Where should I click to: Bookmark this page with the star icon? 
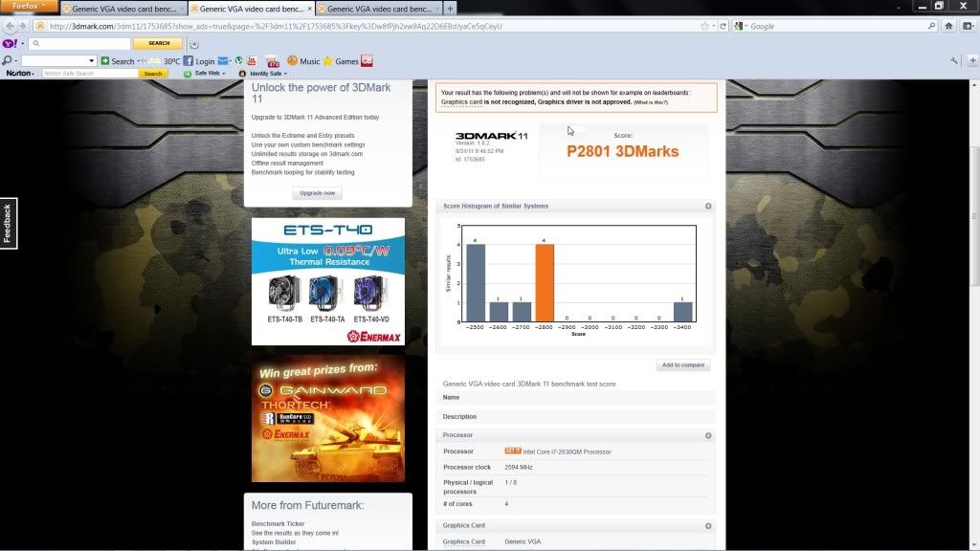705,26
